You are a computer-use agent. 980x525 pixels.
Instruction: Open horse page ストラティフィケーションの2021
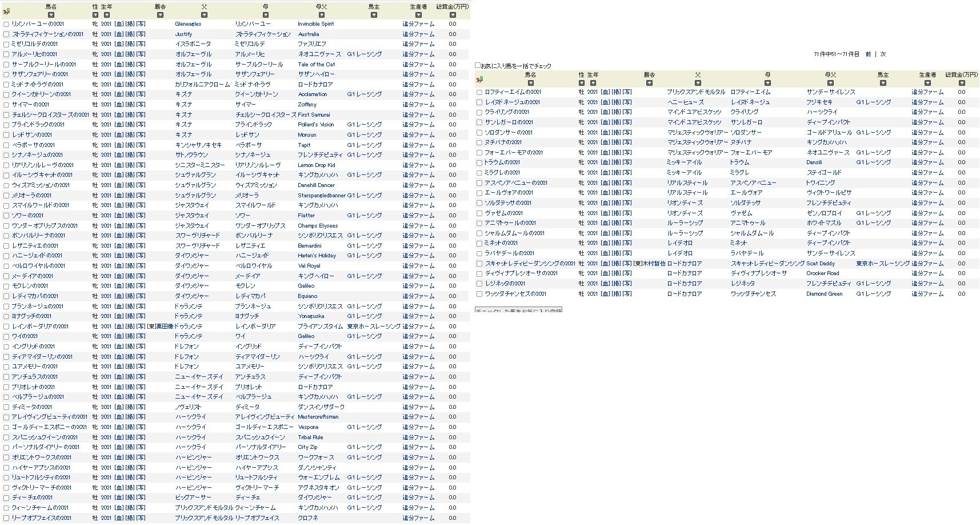(47, 34)
